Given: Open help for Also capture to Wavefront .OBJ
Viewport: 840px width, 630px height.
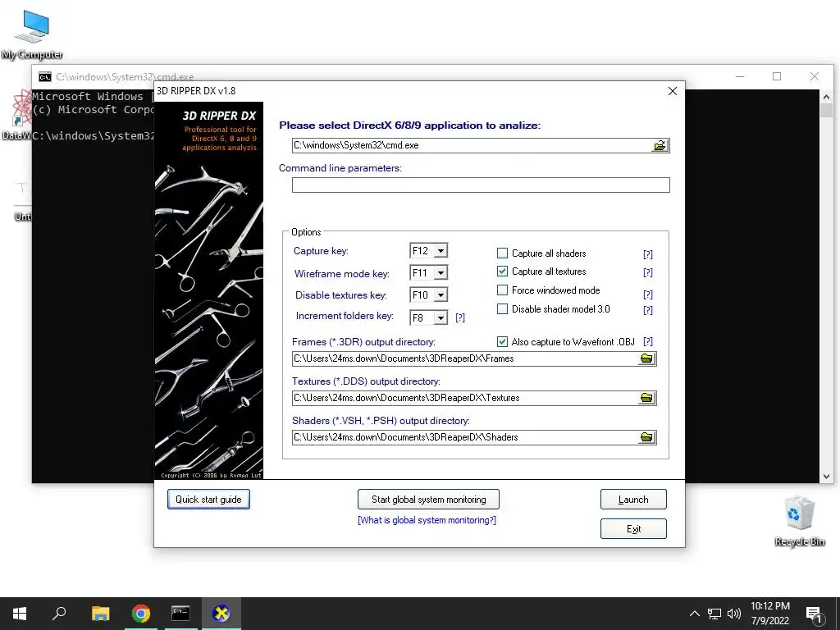Looking at the screenshot, I should click(648, 341).
